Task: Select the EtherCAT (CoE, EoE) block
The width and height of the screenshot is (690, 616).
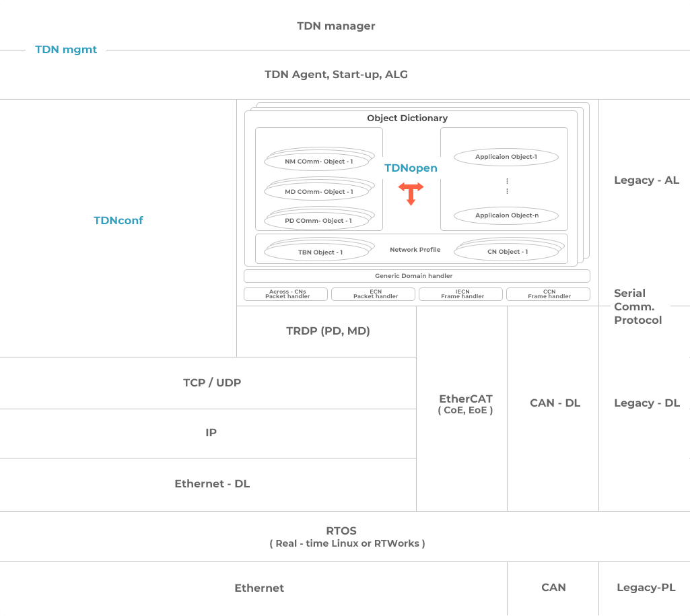Action: tap(462, 409)
